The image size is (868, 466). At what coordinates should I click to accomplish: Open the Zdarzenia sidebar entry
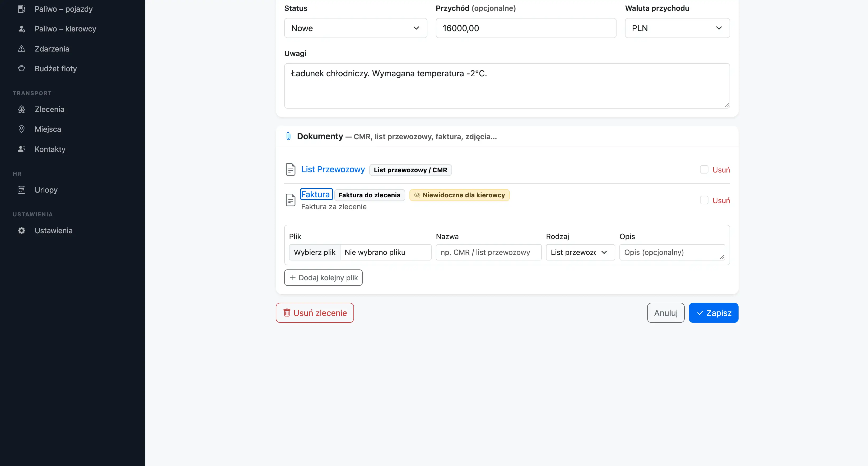click(x=52, y=49)
